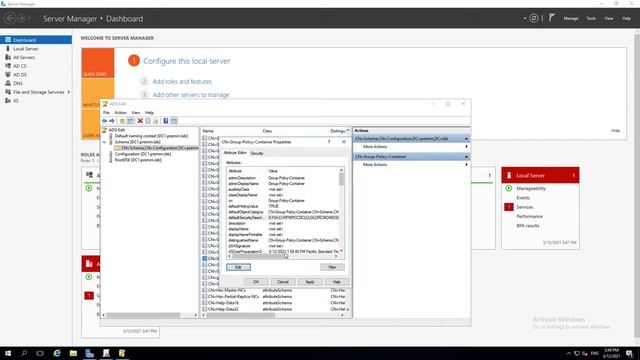Viewport: 640px width, 360px height.
Task: Select IIS role in sidebar
Action: tap(16, 101)
